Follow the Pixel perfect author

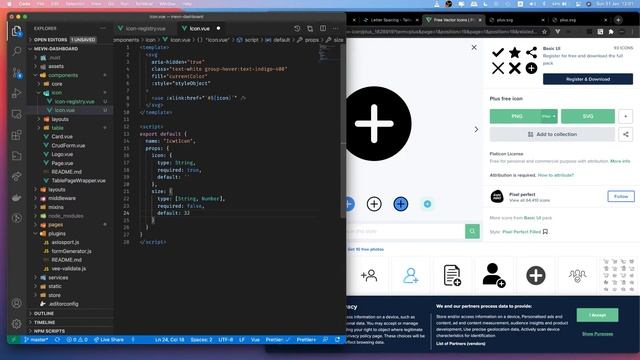point(621,196)
